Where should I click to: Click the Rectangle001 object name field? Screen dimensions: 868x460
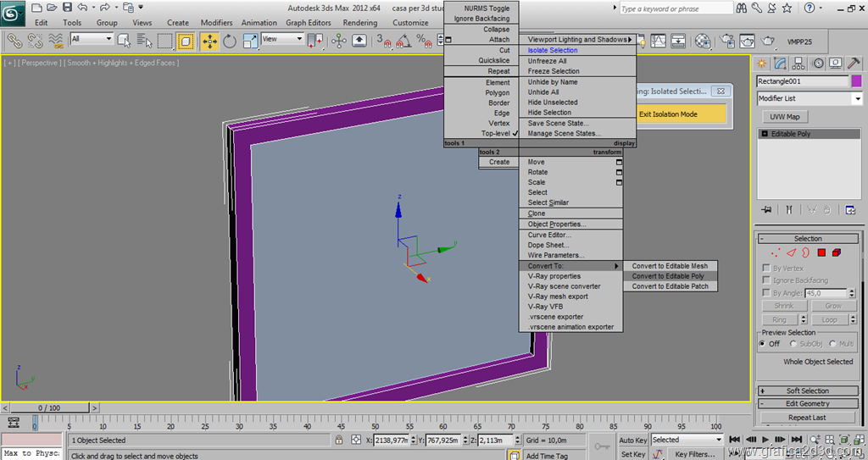pos(802,81)
